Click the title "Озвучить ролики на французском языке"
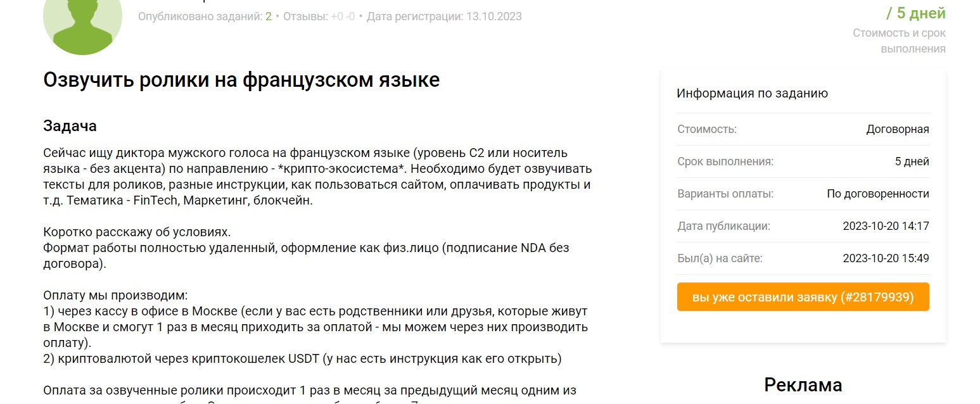The width and height of the screenshot is (980, 404). pos(241,80)
